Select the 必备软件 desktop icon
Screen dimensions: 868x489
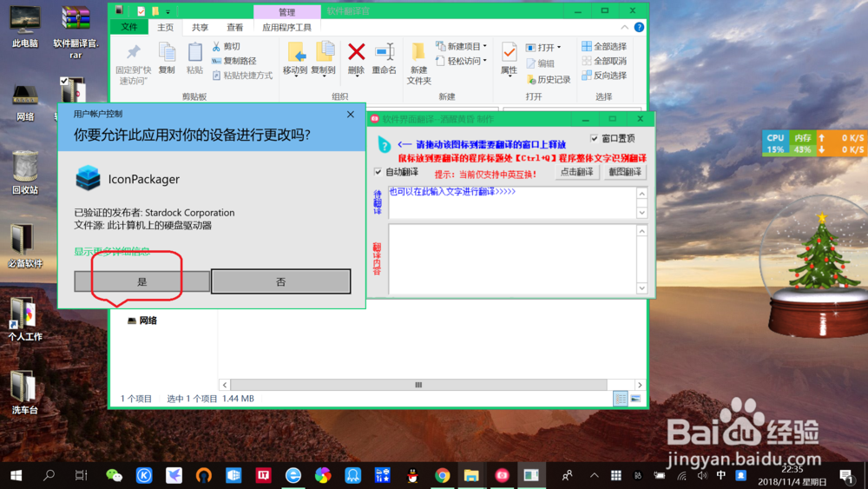25,245
